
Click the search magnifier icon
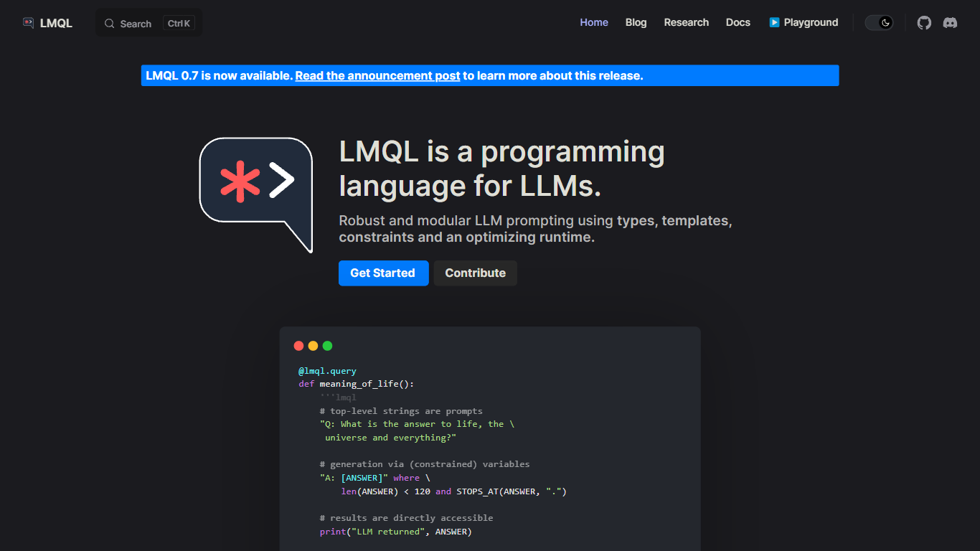point(110,24)
